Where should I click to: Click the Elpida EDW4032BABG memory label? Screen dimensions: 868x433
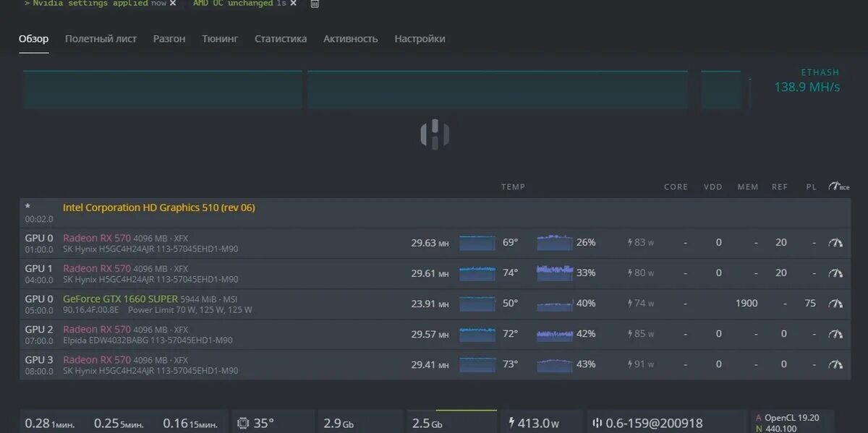click(x=106, y=340)
